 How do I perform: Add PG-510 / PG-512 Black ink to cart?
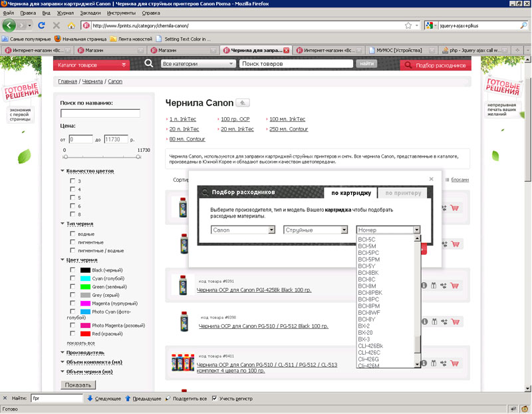pyautogui.click(x=456, y=321)
